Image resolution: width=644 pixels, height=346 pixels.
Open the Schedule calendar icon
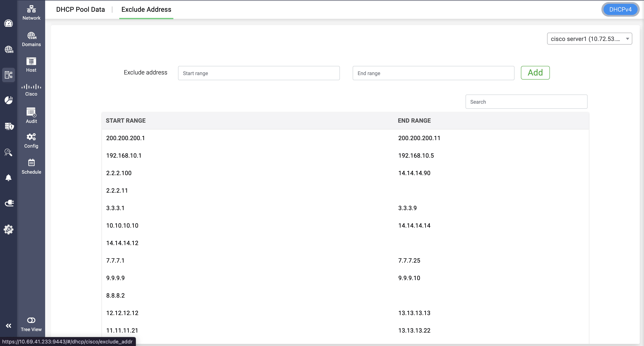(x=31, y=163)
